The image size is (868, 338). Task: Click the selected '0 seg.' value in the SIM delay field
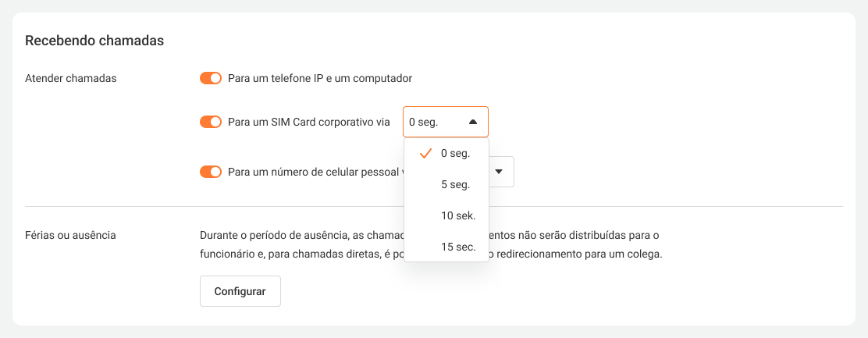424,122
